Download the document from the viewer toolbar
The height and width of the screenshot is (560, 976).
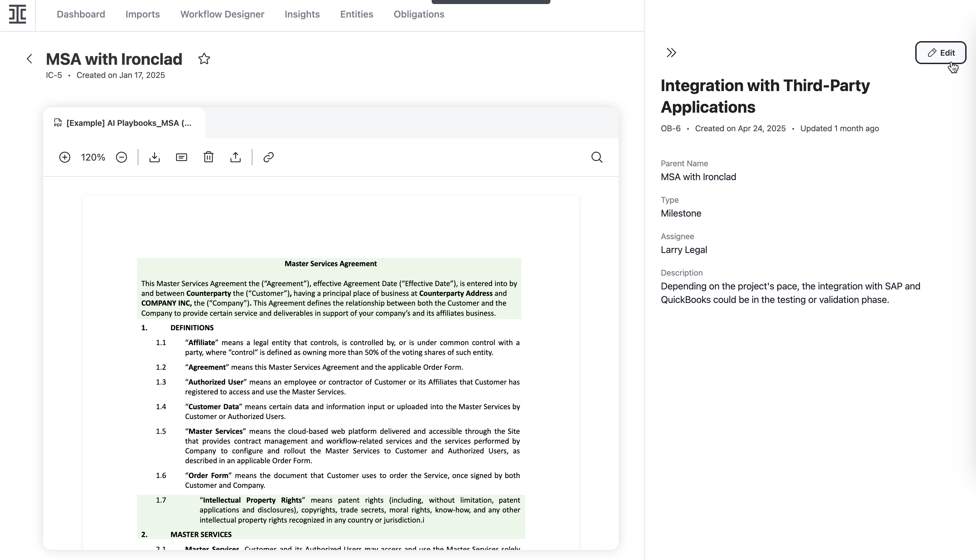tap(154, 157)
